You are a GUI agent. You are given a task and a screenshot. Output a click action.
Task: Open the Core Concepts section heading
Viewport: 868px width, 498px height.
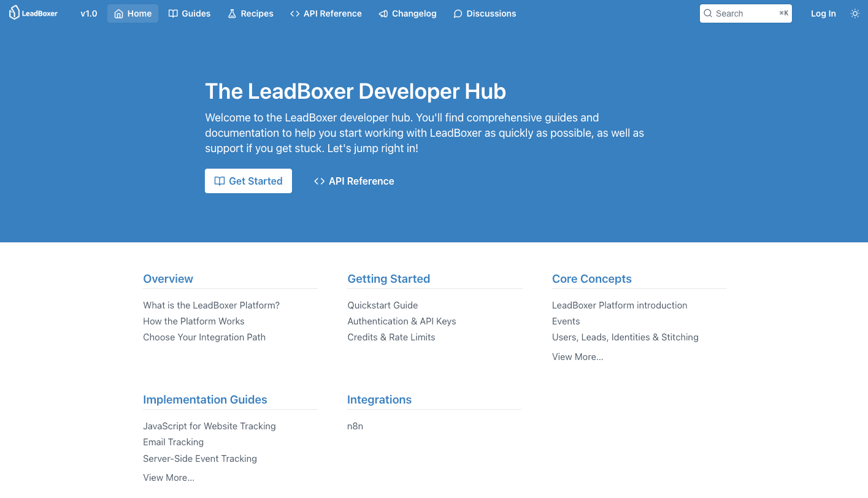click(x=592, y=279)
